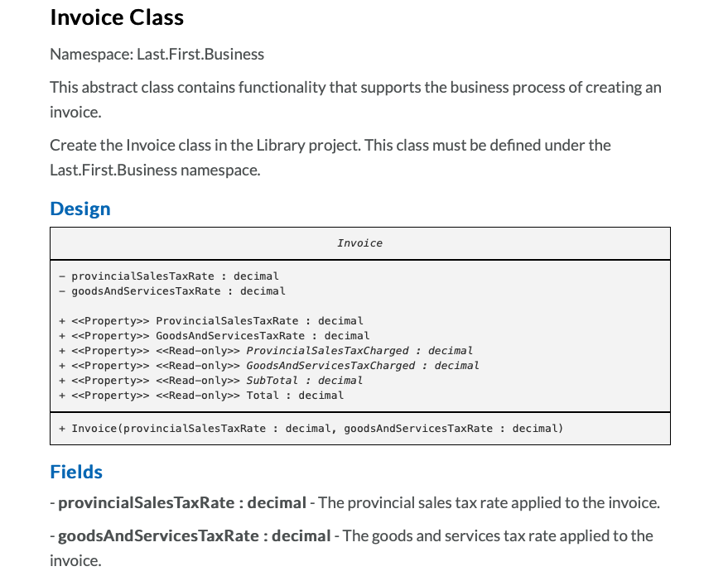
Task: Click inside the class diagram properties box
Action: click(359, 335)
